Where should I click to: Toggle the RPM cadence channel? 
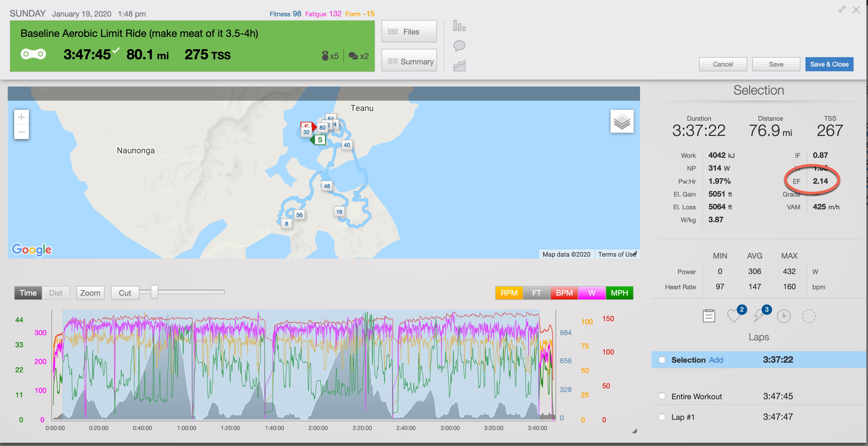(509, 293)
